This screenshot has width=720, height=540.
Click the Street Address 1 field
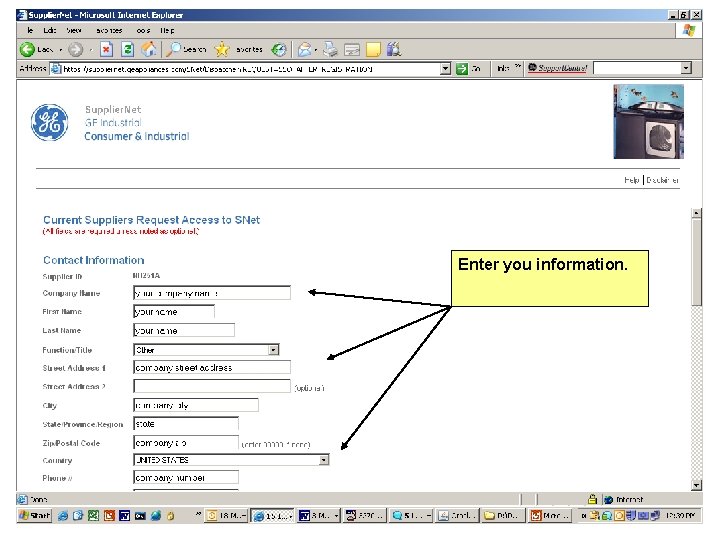[212, 367]
